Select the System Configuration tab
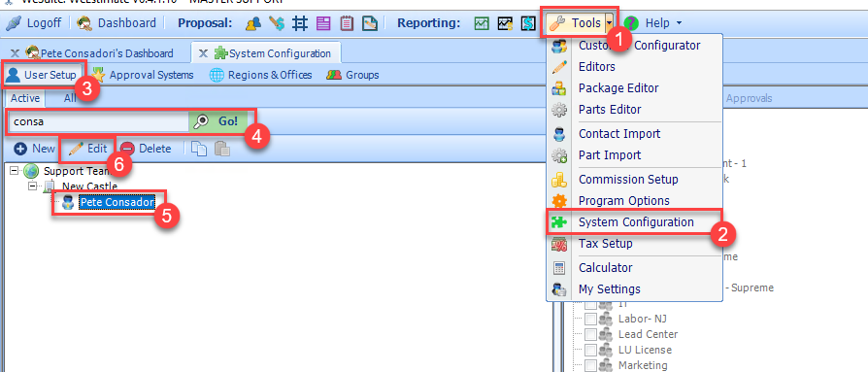 [273, 53]
